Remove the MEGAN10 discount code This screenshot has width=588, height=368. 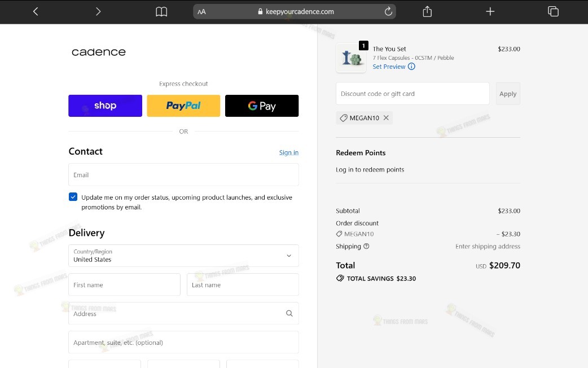(386, 118)
